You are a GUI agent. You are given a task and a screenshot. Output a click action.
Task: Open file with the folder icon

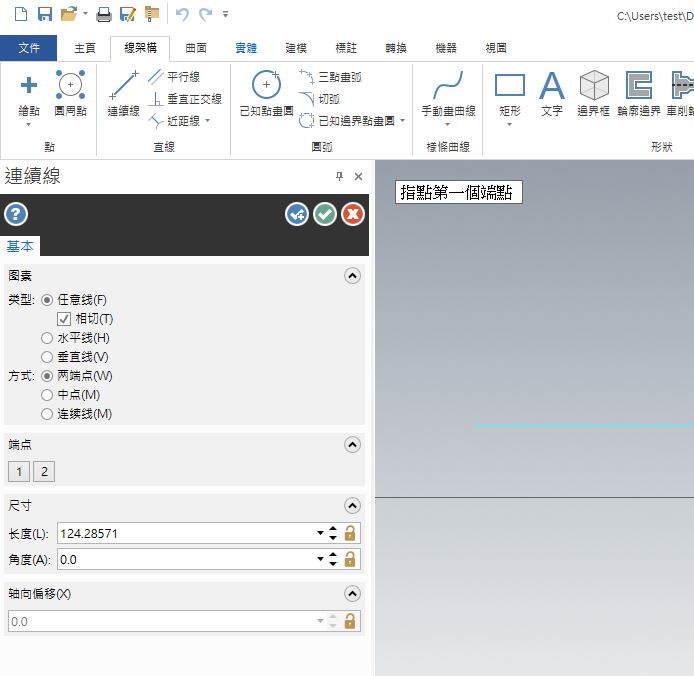tap(69, 14)
